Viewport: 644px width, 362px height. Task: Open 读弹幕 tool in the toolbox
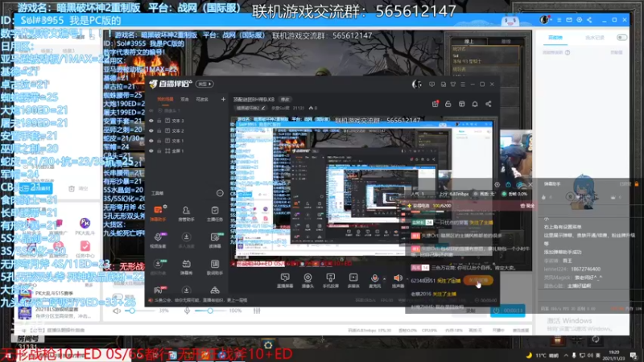pyautogui.click(x=215, y=240)
